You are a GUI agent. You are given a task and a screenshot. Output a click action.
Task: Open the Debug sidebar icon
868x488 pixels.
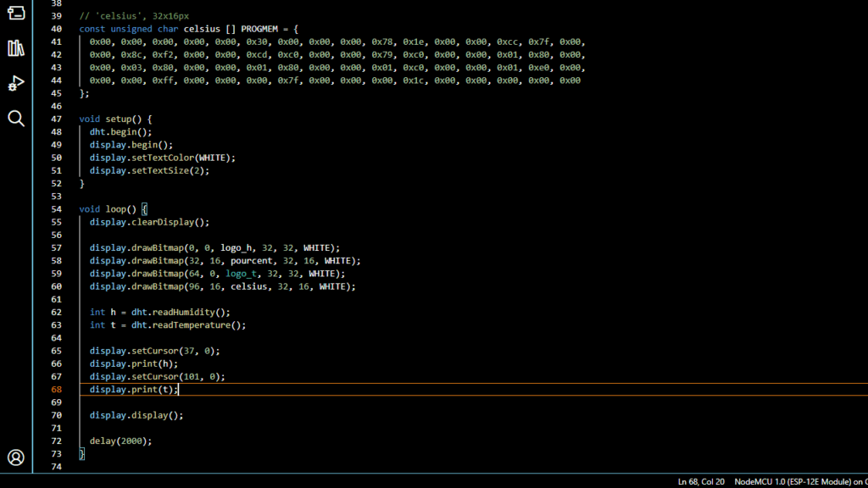16,83
